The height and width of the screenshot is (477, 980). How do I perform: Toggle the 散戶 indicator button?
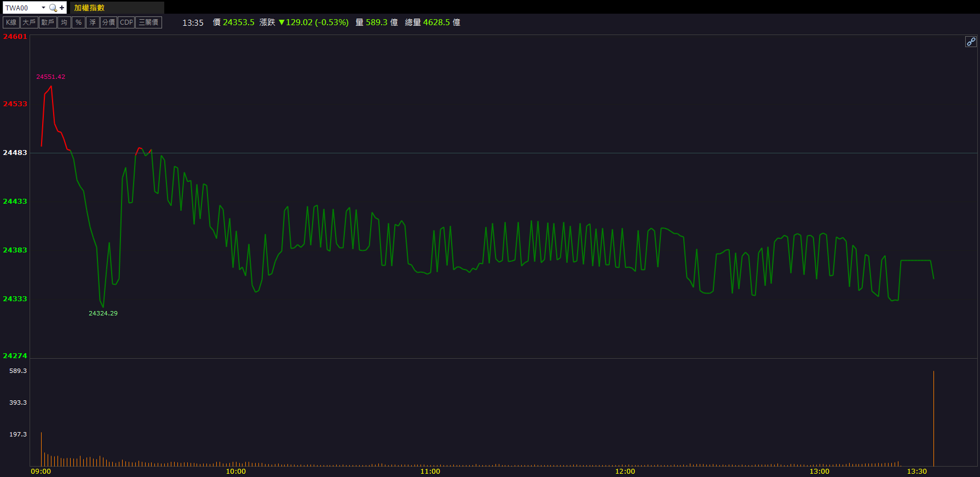[48, 22]
